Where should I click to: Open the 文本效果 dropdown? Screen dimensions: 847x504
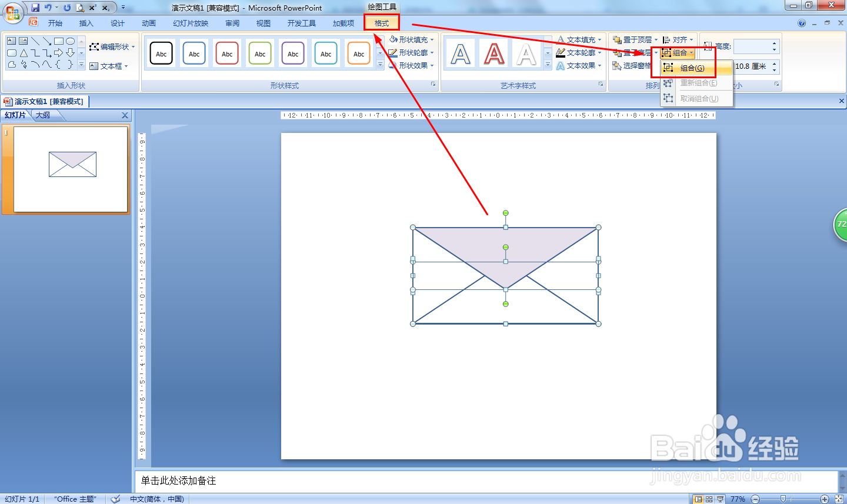tap(579, 65)
